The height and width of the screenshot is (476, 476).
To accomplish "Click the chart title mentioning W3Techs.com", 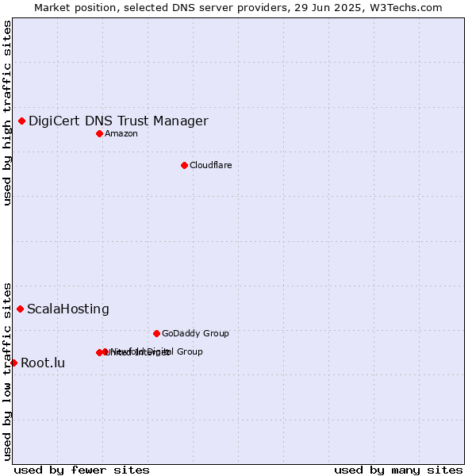I will (x=238, y=8).
